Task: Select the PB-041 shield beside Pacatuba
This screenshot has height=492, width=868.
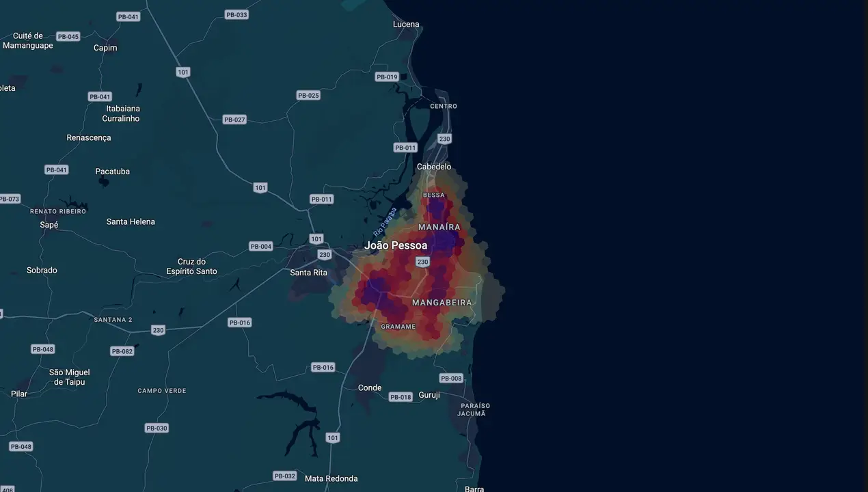Action: pos(57,169)
